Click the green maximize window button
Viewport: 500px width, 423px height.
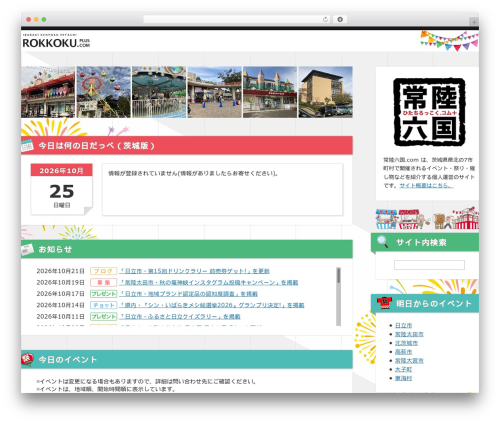(x=44, y=20)
